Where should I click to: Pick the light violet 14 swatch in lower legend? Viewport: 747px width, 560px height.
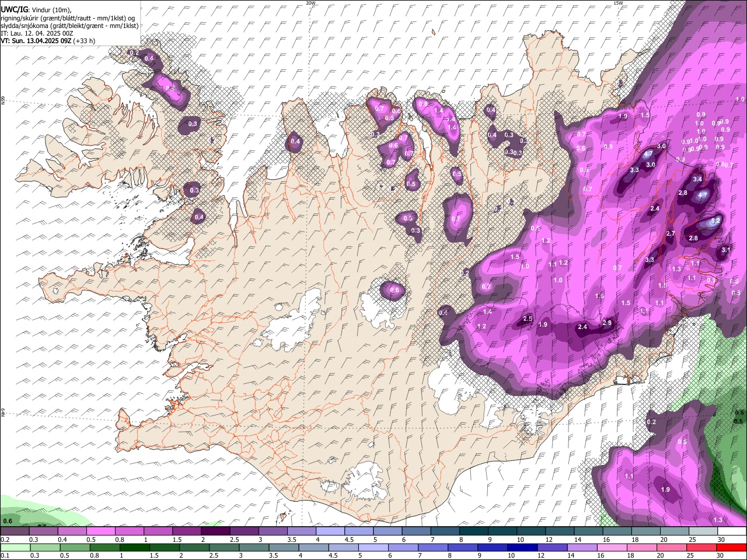(582, 548)
